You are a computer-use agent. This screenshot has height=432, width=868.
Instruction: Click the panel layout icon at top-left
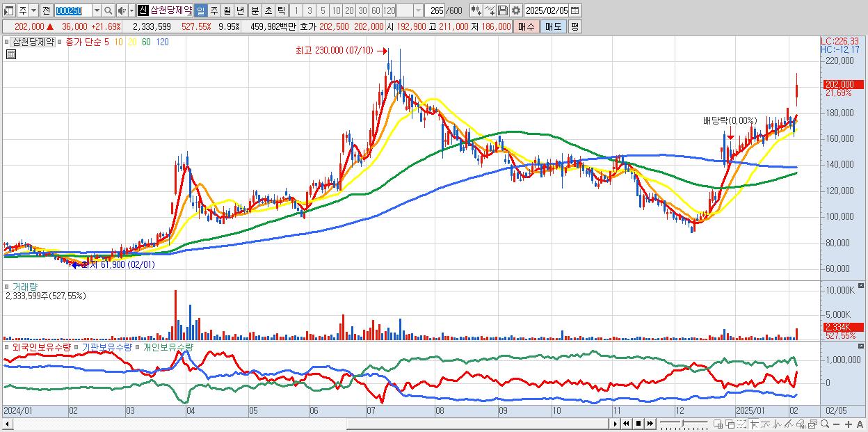coord(9,10)
